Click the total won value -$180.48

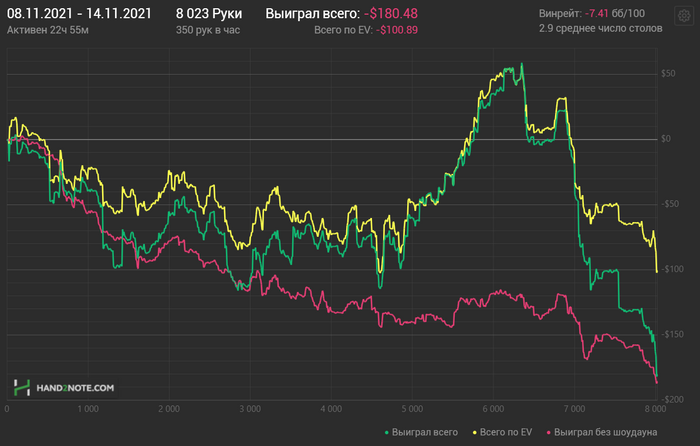coord(391,14)
